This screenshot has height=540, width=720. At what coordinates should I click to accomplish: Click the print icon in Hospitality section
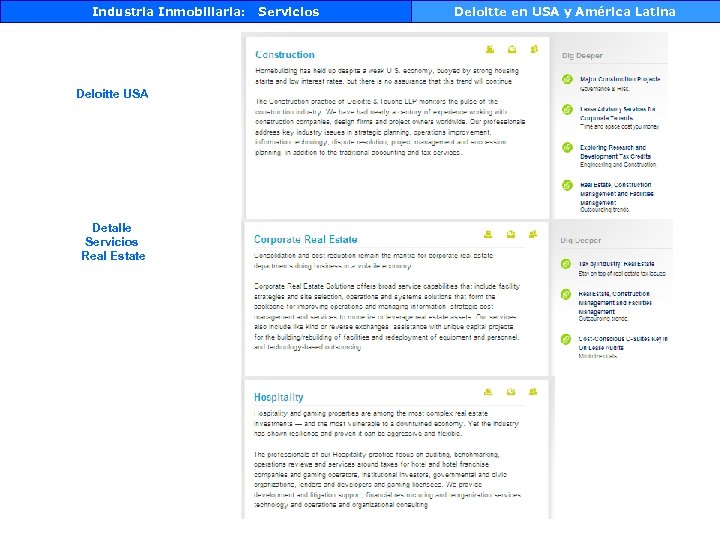point(488,392)
